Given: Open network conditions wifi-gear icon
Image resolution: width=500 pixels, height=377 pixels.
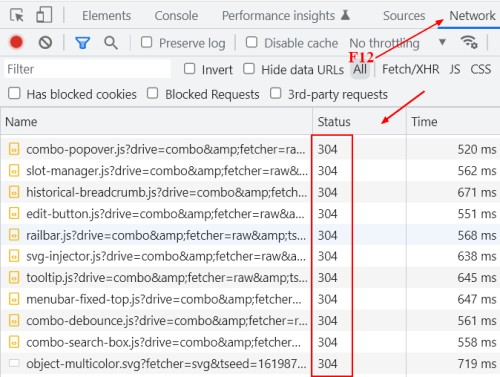Looking at the screenshot, I should [469, 42].
